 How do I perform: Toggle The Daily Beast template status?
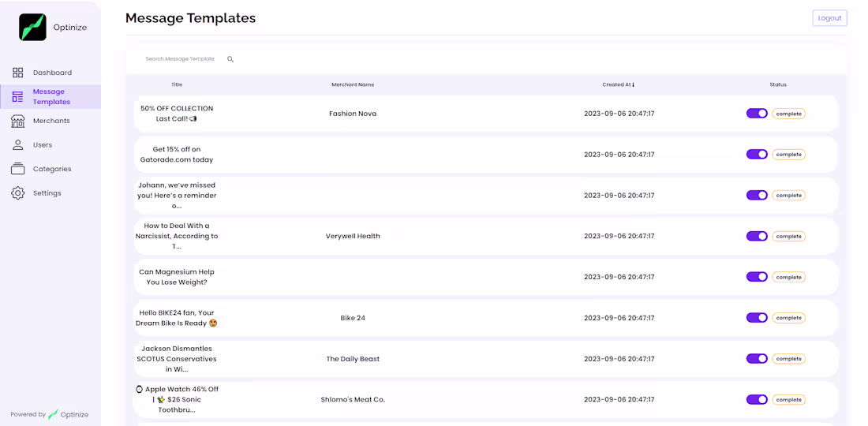coord(757,359)
